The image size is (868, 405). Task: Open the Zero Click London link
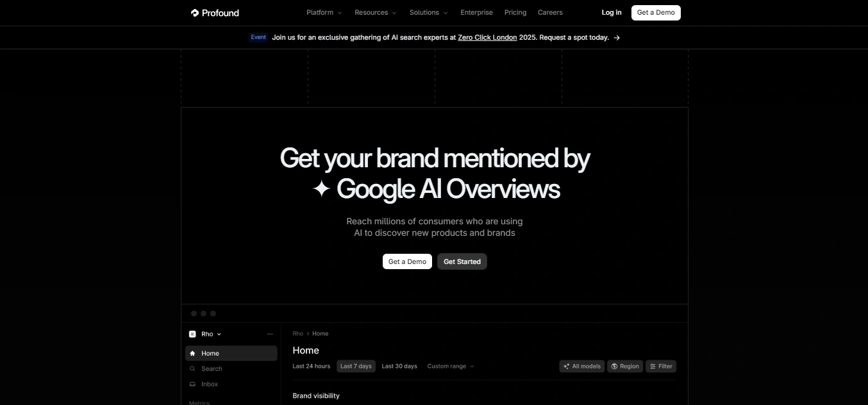487,38
